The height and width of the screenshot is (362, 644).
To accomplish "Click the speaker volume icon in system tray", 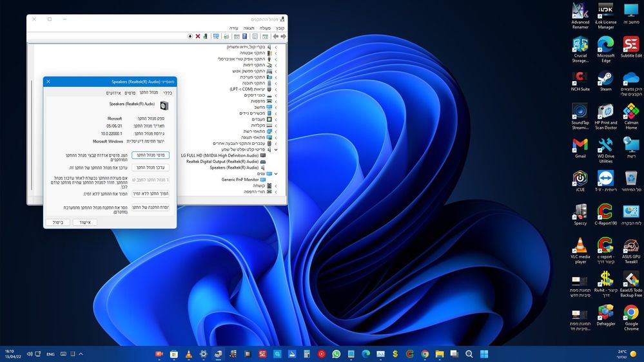I will click(x=31, y=354).
